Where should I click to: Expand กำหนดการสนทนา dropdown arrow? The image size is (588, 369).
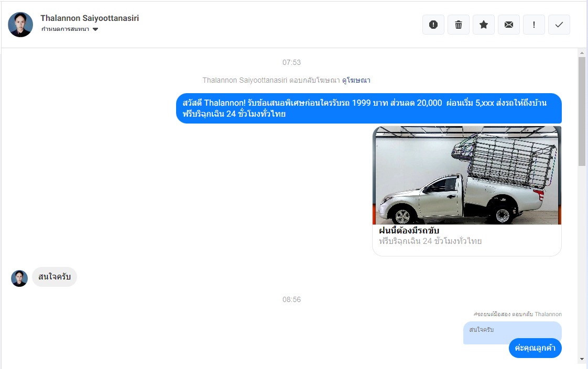coord(95,29)
